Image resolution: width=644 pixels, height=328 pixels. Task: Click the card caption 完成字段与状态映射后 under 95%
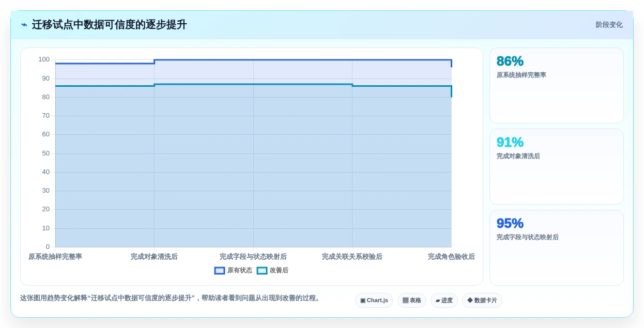click(x=528, y=238)
